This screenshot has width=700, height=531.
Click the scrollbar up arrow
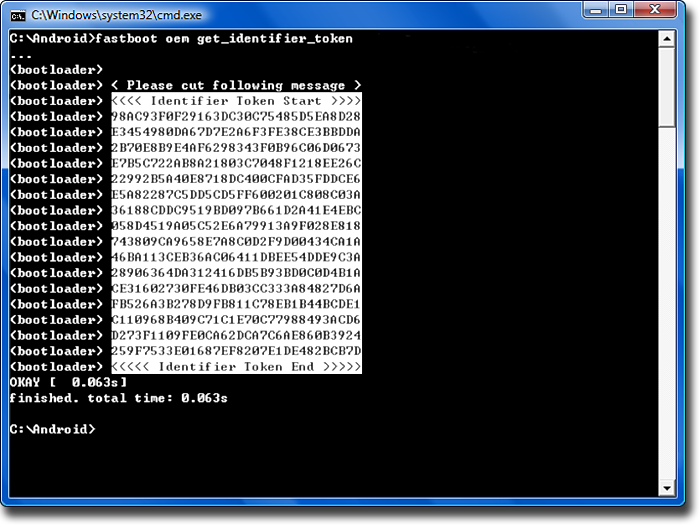666,39
